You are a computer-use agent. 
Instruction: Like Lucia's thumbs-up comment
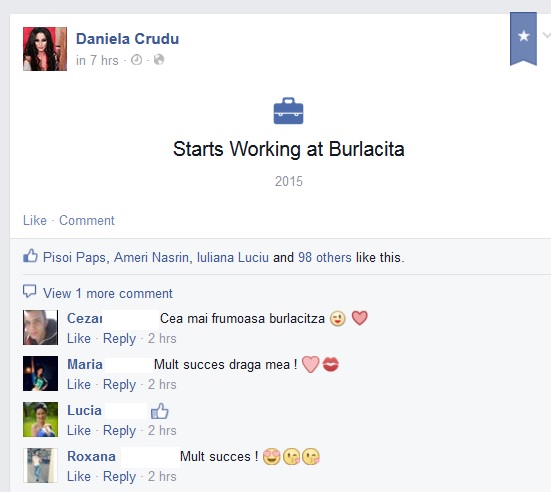(x=79, y=430)
